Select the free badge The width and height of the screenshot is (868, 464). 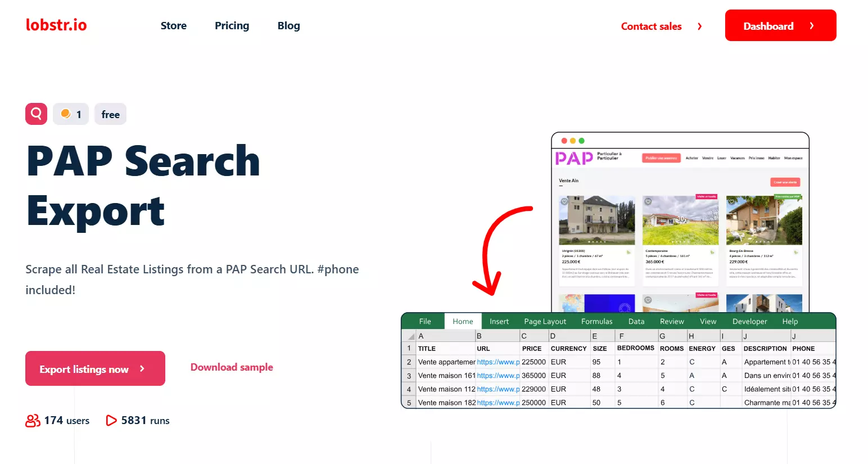click(110, 114)
